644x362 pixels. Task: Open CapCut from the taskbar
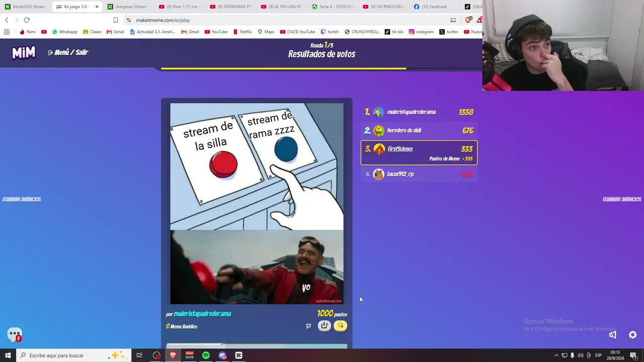click(x=238, y=355)
